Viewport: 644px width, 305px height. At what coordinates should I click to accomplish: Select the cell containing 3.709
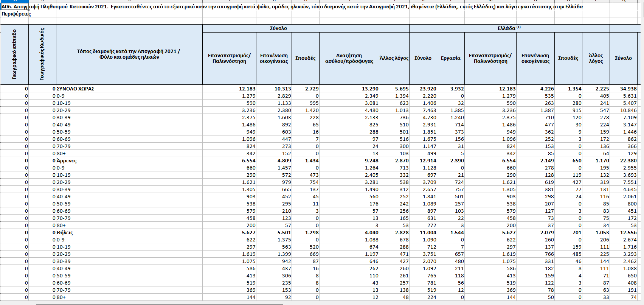click(423, 182)
